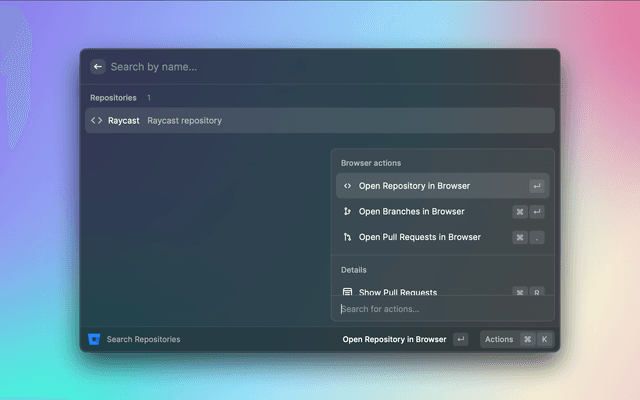Screen dimensions: 640x400
Task: Click the branch icon in the actions list
Action: tap(347, 212)
